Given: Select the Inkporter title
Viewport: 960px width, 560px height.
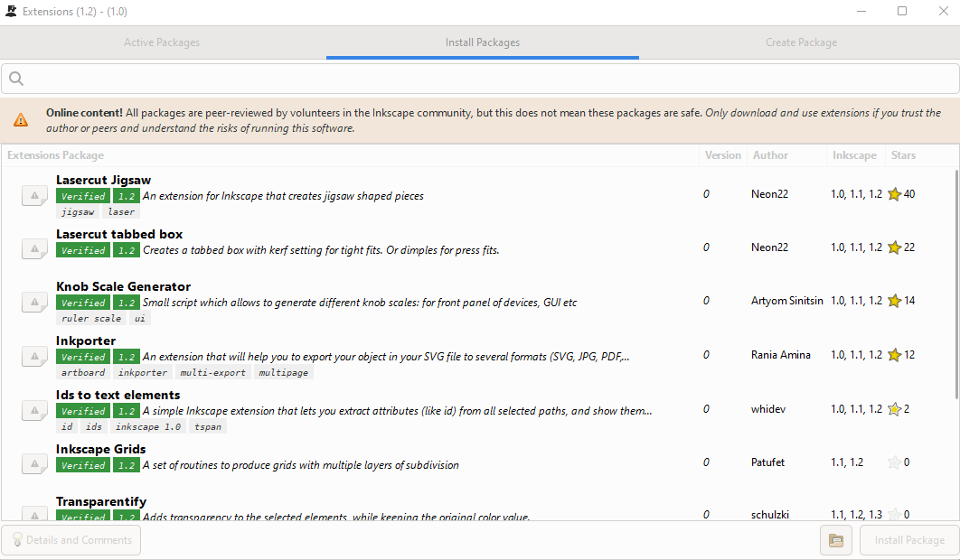Looking at the screenshot, I should pos(86,341).
